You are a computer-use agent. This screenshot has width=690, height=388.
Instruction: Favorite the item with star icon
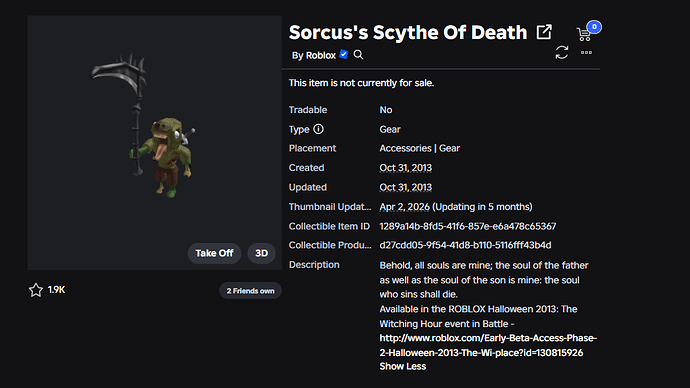click(x=36, y=290)
